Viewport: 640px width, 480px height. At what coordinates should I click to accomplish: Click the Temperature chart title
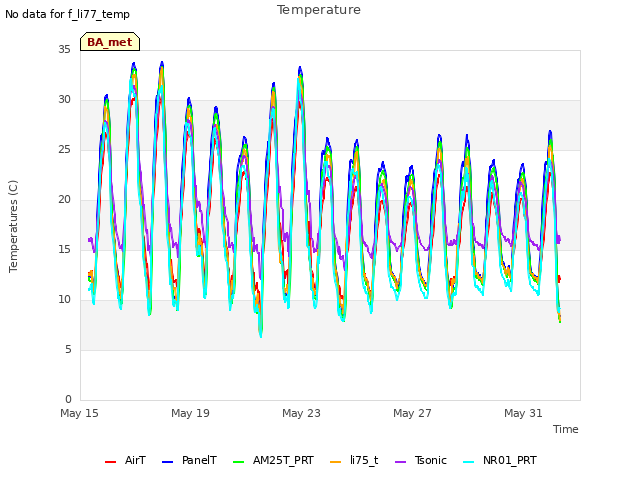319,10
